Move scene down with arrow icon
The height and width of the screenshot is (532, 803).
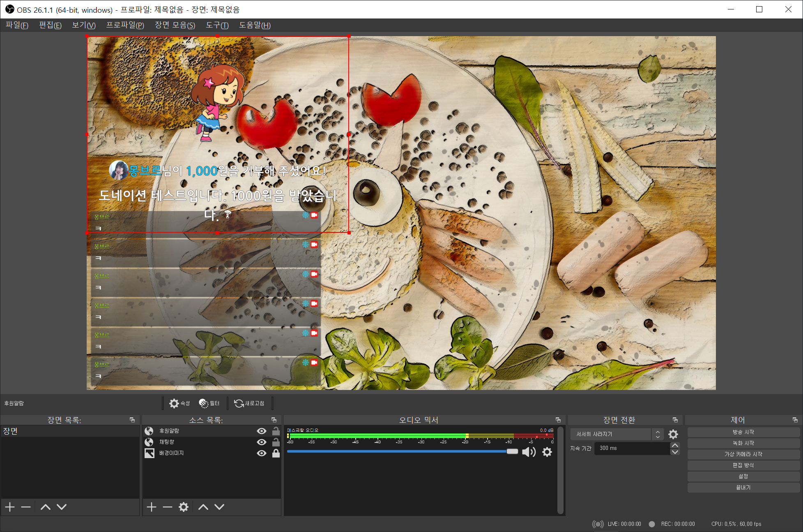(x=62, y=507)
